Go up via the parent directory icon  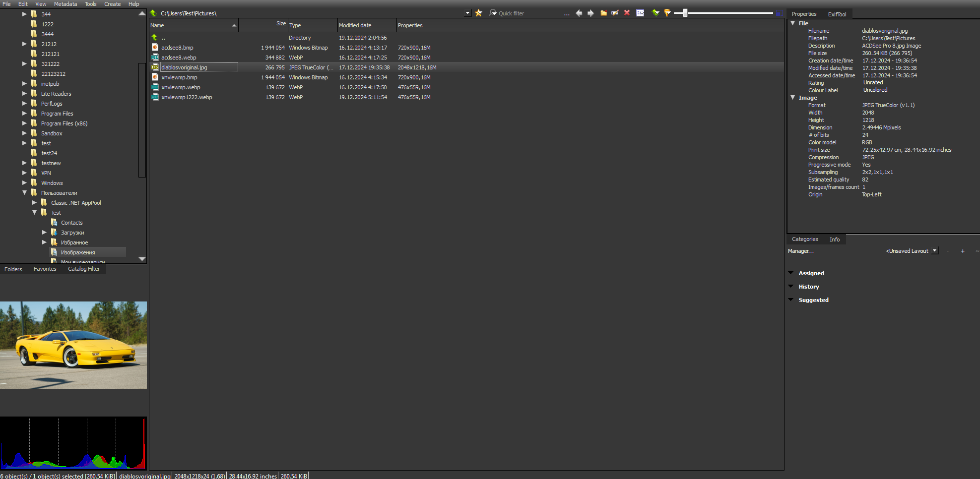click(154, 13)
